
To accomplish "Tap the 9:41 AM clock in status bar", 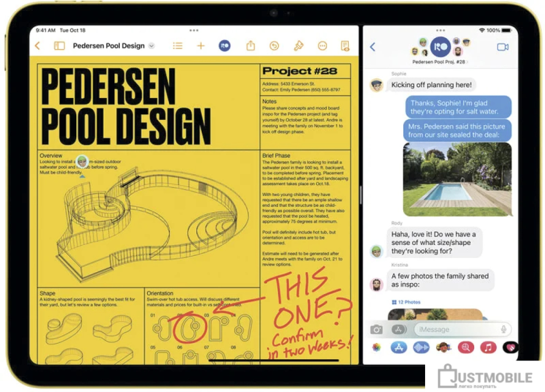I will point(46,31).
